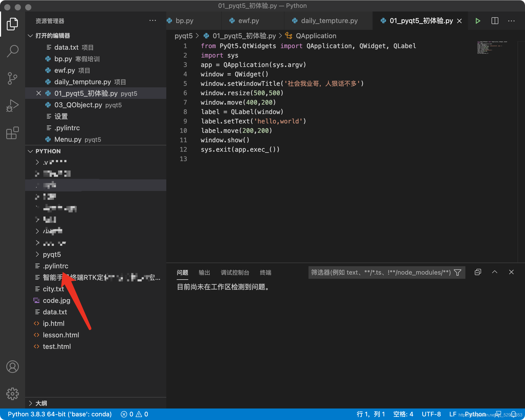Open the Source Control view
This screenshot has height=420, width=525.
(x=12, y=78)
